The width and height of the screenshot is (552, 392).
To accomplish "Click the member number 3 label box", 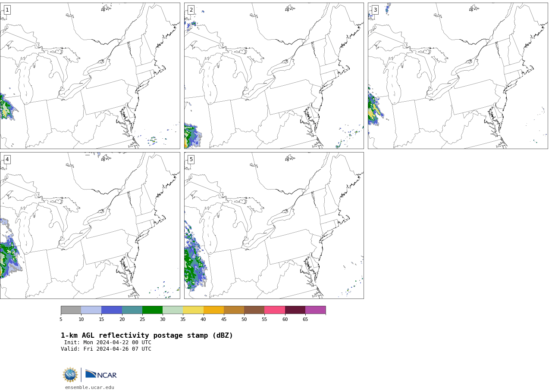I will pyautogui.click(x=375, y=10).
